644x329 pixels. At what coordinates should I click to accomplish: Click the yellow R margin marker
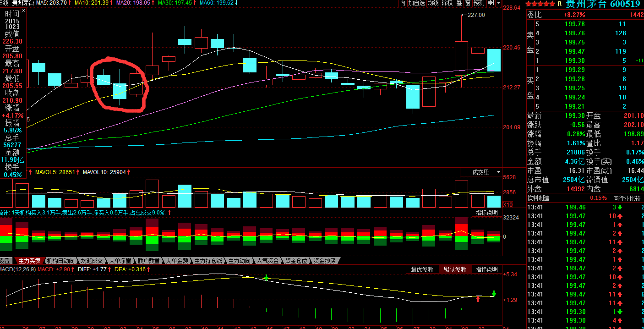(559, 4)
